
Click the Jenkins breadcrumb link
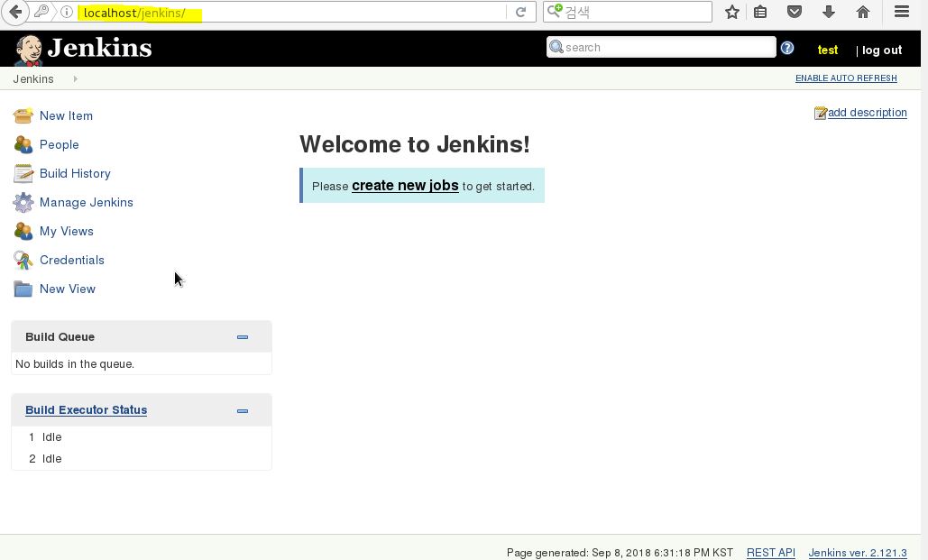pos(33,78)
